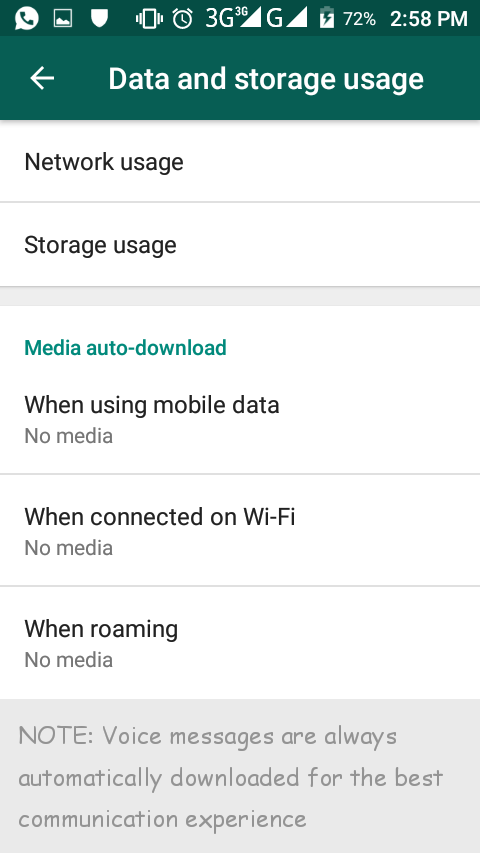Select When roaming auto-download setting
Image resolution: width=480 pixels, height=854 pixels.
tap(240, 643)
